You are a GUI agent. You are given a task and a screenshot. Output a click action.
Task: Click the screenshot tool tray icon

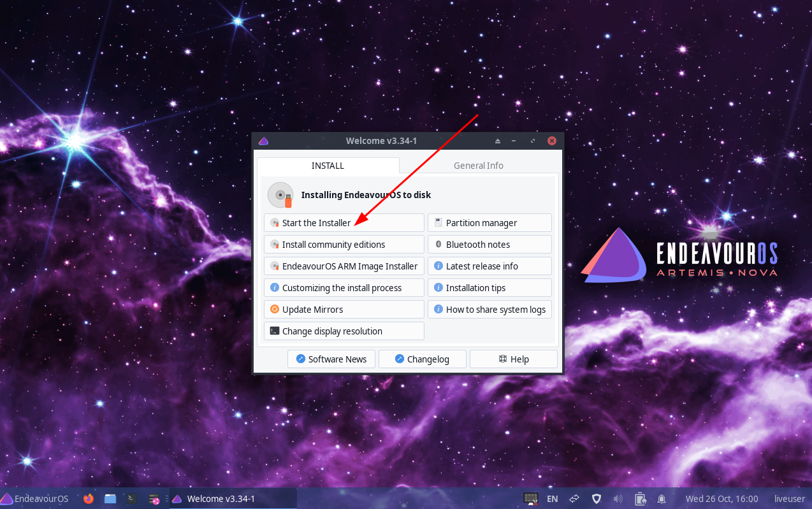(530, 499)
